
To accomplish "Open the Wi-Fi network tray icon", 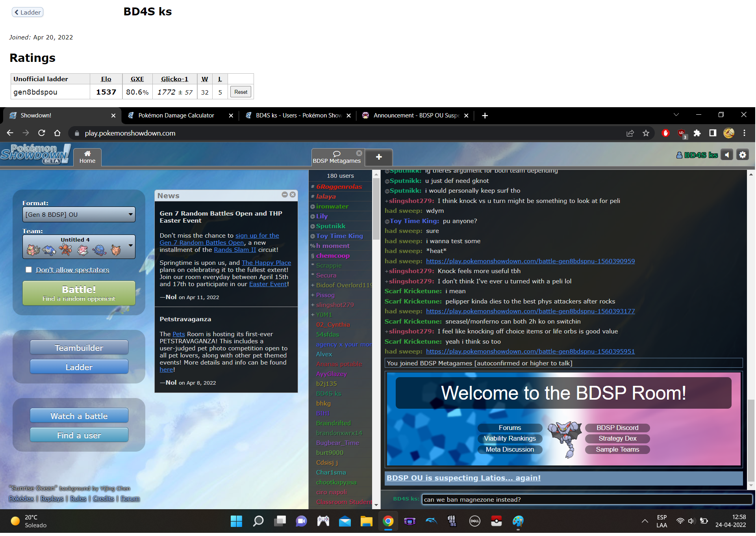I will 680,521.
